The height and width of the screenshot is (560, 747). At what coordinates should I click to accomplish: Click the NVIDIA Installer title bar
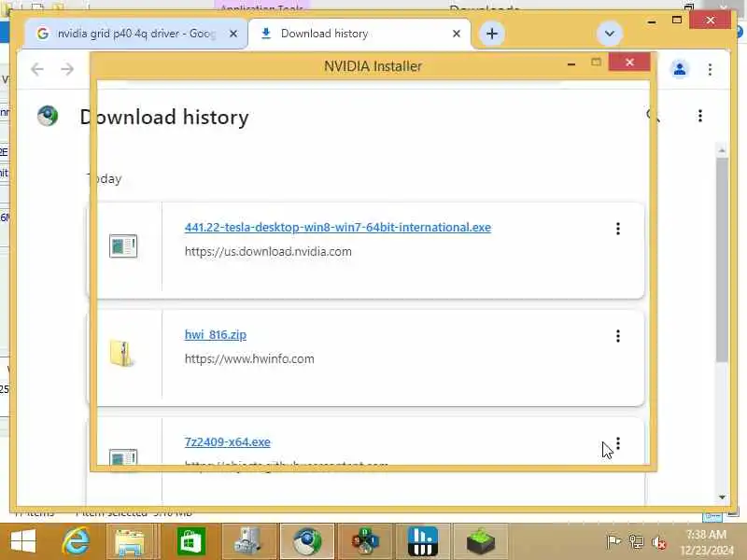(x=373, y=65)
